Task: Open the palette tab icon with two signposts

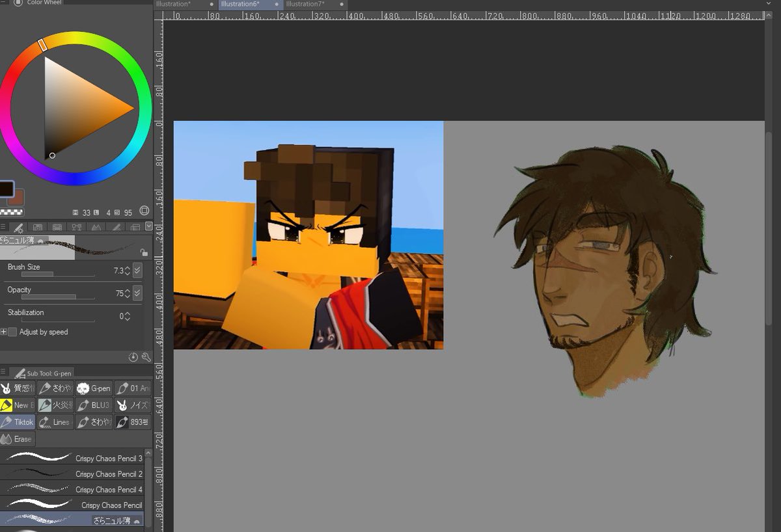Action: point(77,228)
